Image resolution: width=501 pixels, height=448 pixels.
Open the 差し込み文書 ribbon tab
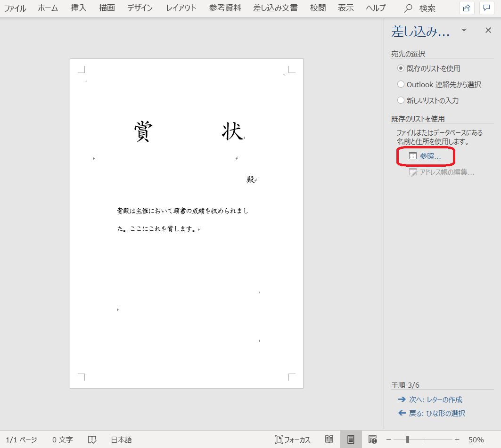pyautogui.click(x=275, y=8)
